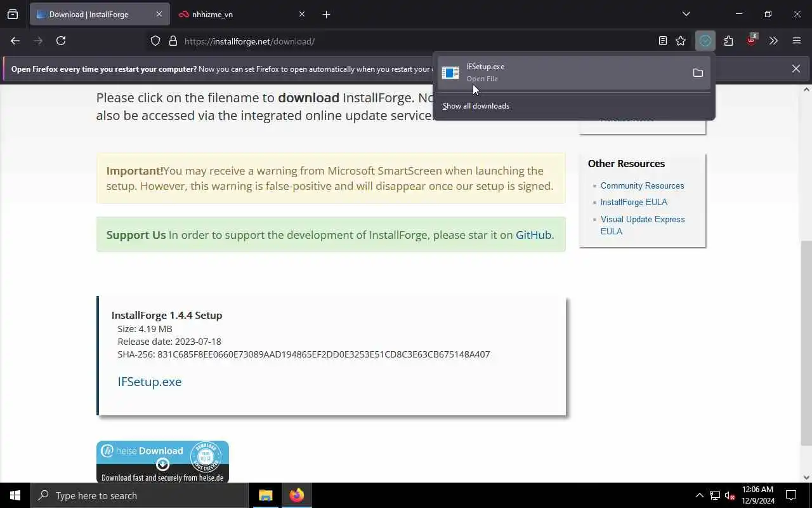Bookmark this page with the star
This screenshot has height=508, width=812.
click(681, 41)
